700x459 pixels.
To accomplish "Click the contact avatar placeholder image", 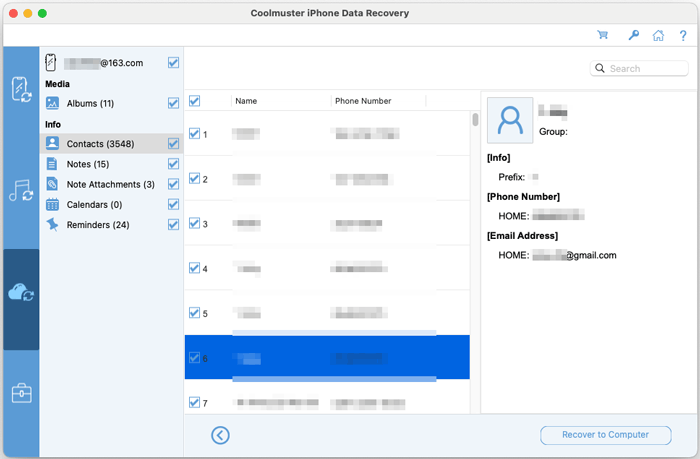I will click(x=510, y=120).
